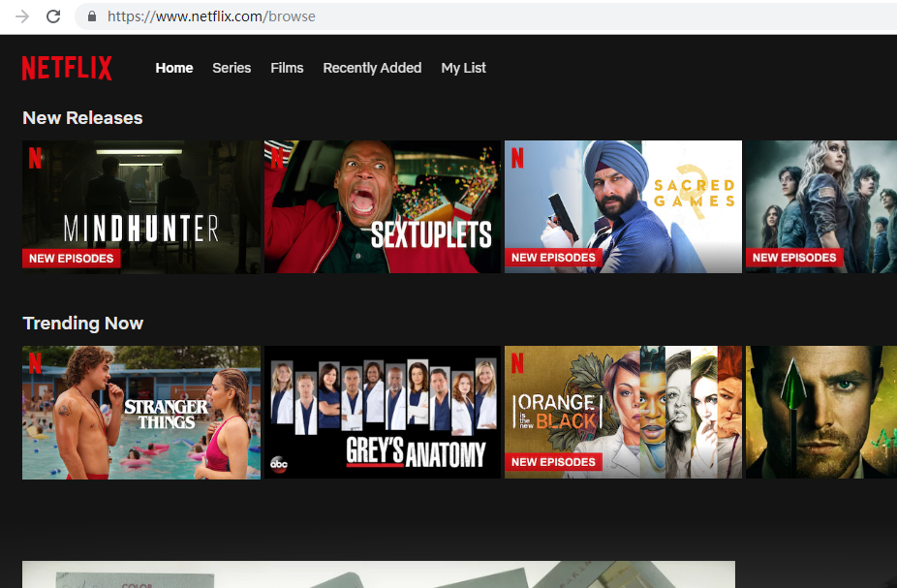897x588 pixels.
Task: Click the padlock site info icon
Action: (91, 16)
